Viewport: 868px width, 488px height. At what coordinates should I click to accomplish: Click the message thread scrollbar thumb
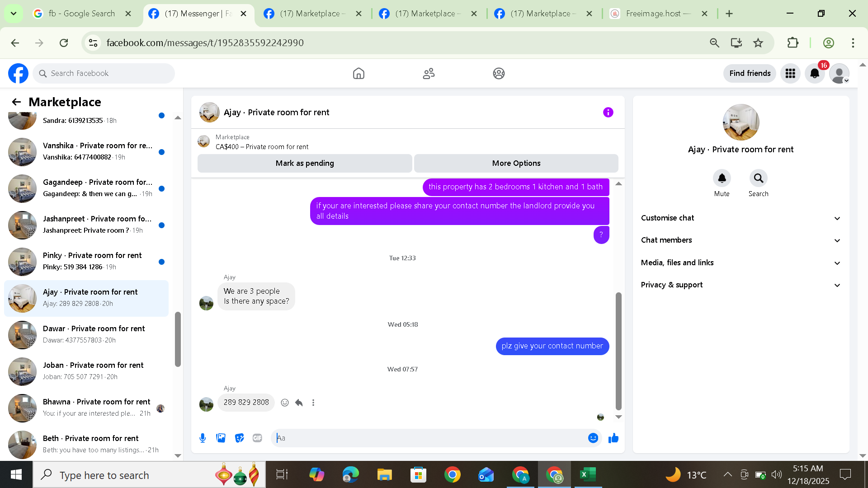[618, 351]
